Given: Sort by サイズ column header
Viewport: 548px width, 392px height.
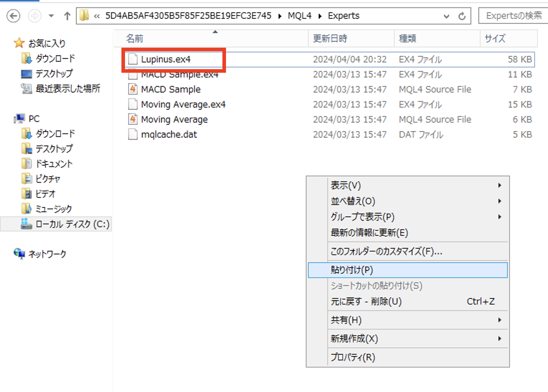Looking at the screenshot, I should tap(495, 38).
